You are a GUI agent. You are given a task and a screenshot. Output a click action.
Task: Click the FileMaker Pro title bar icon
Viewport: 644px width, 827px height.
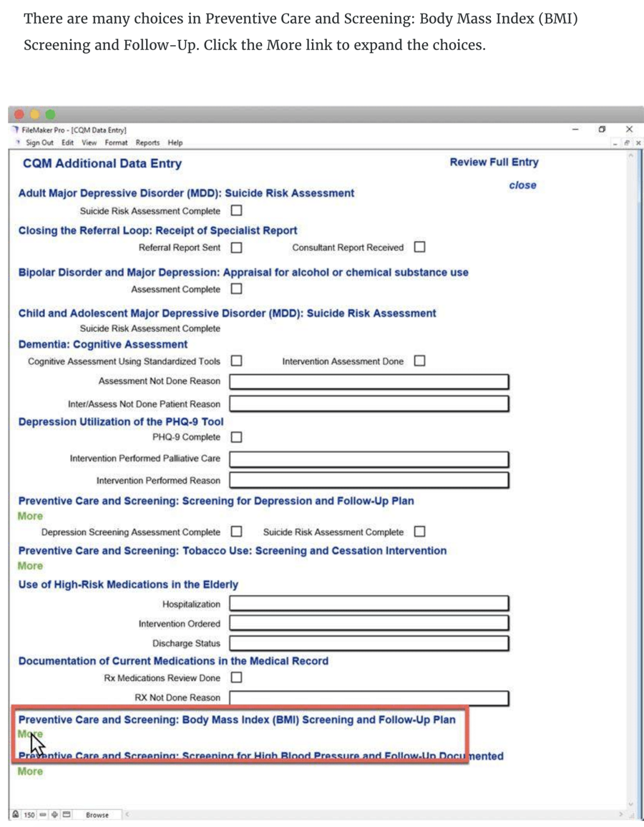tap(16, 130)
